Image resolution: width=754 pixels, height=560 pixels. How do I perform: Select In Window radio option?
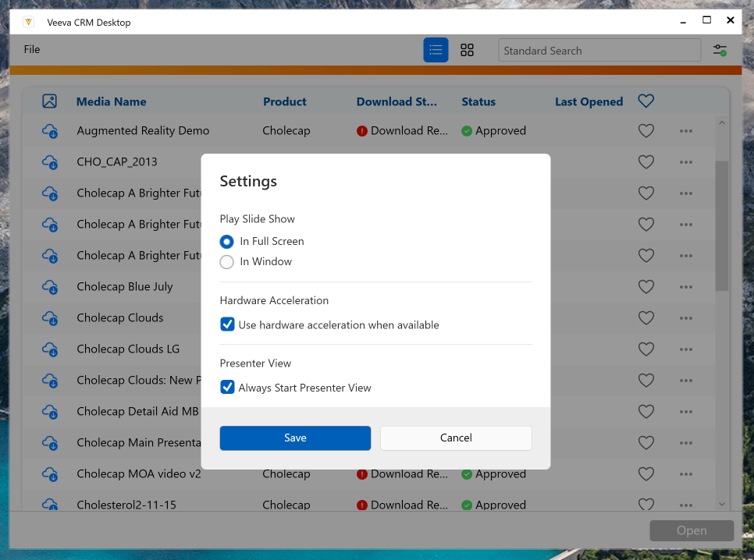227,262
